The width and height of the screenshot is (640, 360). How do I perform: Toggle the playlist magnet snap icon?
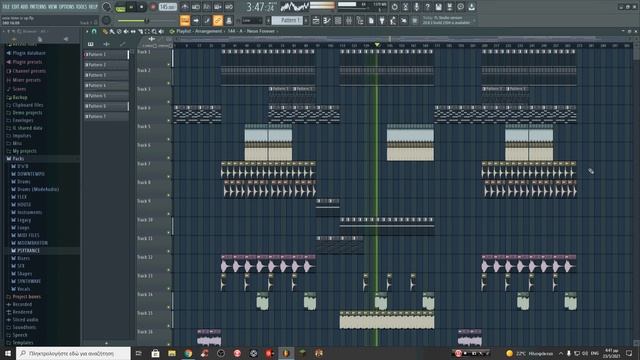click(x=94, y=31)
